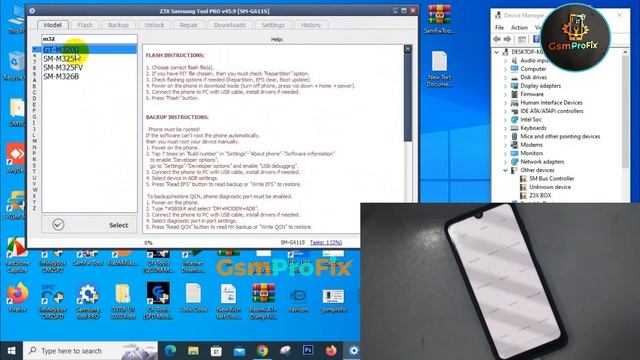Image resolution: width=640 pixels, height=360 pixels.
Task: Click the scroll-up arrow of the Help panel
Action: (x=408, y=49)
